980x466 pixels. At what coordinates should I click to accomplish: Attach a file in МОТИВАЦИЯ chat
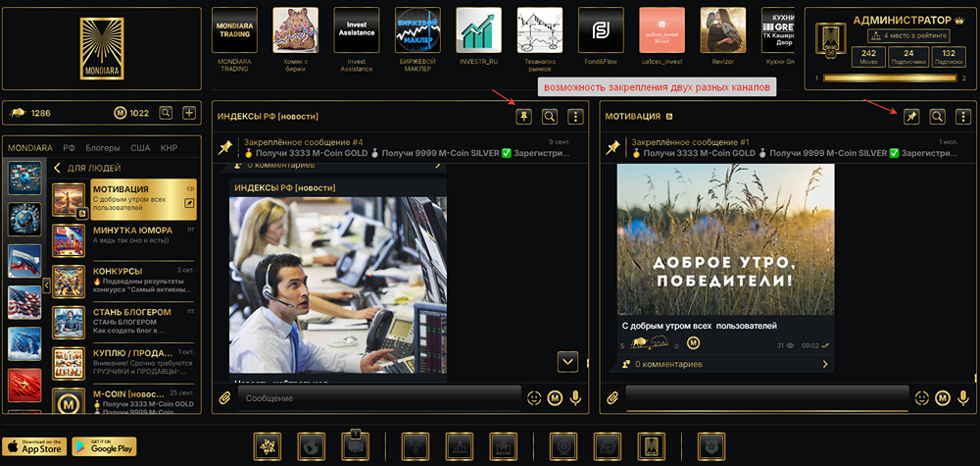click(612, 398)
